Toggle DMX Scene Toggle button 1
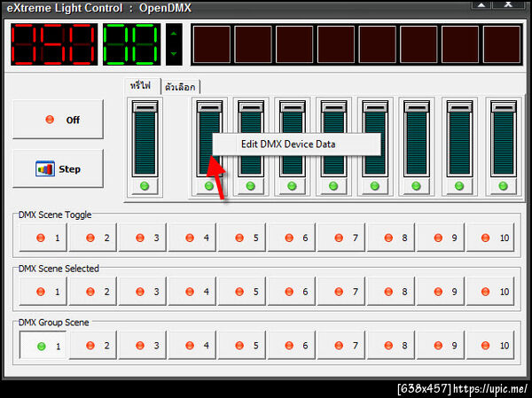Screen dimensions: 532x398 coord(43,238)
